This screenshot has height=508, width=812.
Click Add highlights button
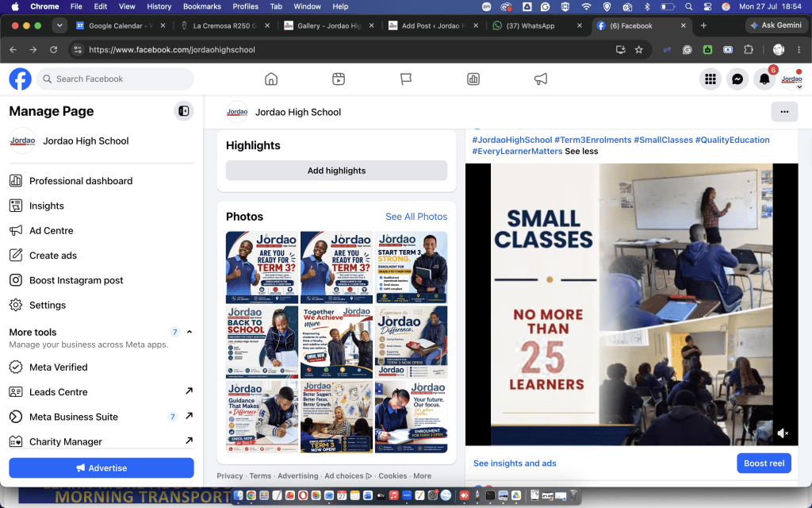(336, 171)
